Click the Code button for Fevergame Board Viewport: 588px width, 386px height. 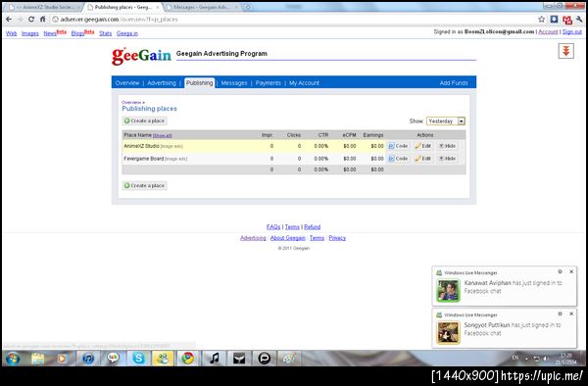[398, 159]
